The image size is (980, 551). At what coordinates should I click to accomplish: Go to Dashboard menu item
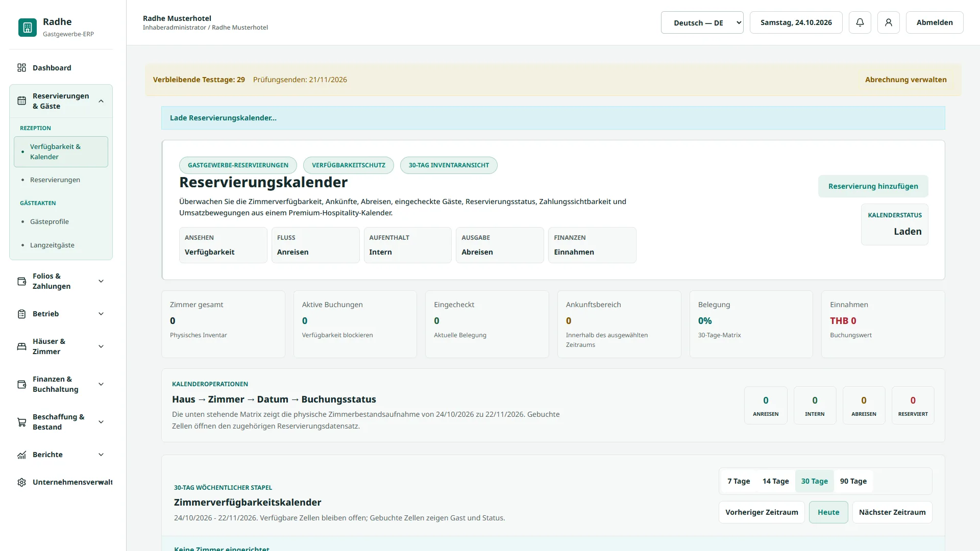[61, 68]
